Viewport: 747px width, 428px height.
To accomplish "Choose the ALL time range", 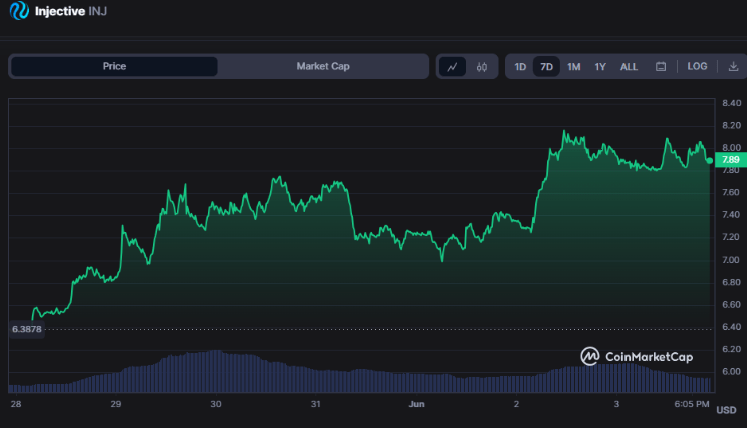I will 629,67.
